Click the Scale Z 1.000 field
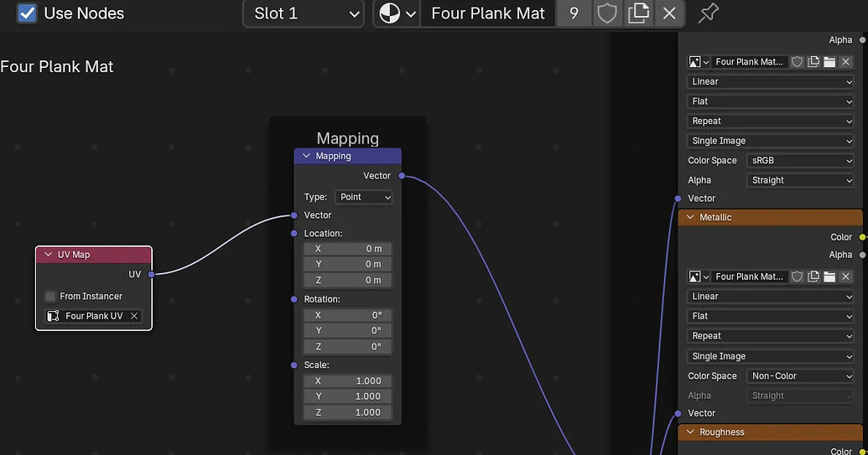868x455 pixels. [x=348, y=412]
